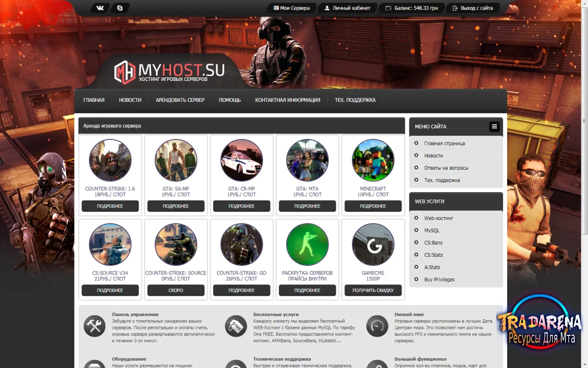Click Counter-Strike: Source round image
The height and width of the screenshot is (368, 588).
(176, 245)
